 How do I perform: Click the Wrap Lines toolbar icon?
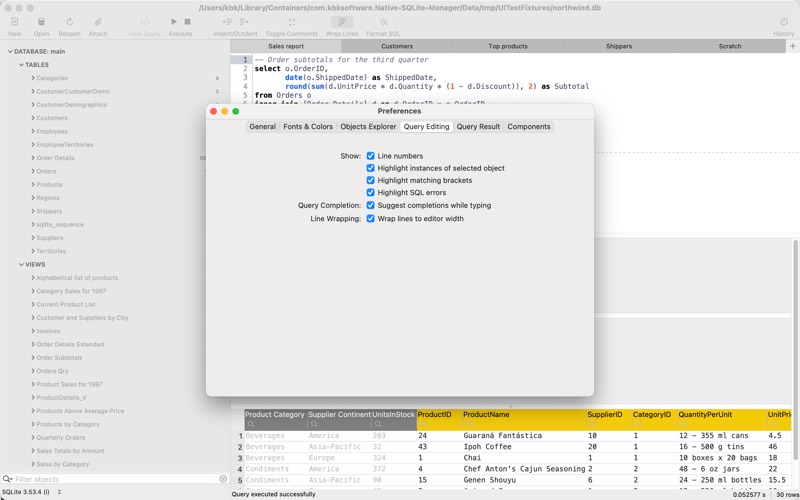[x=342, y=22]
